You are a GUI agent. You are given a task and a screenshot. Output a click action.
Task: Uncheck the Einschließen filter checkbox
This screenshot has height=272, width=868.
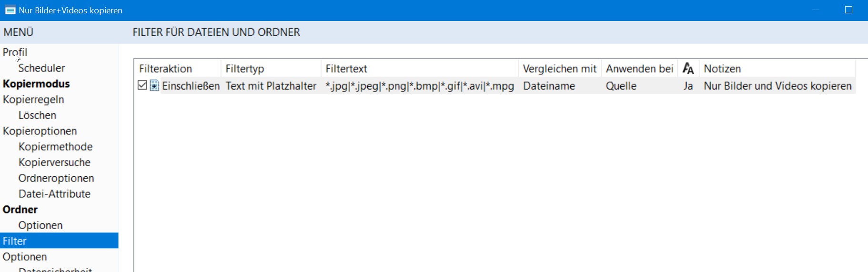[142, 86]
